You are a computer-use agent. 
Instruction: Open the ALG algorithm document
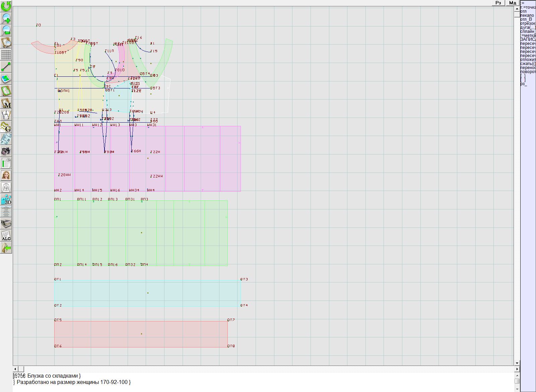6,236
